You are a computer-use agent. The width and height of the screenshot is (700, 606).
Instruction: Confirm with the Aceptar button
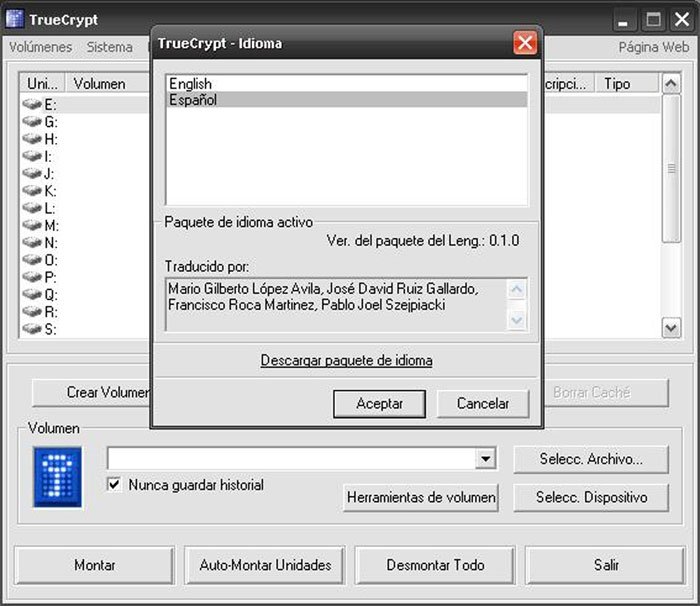click(379, 404)
